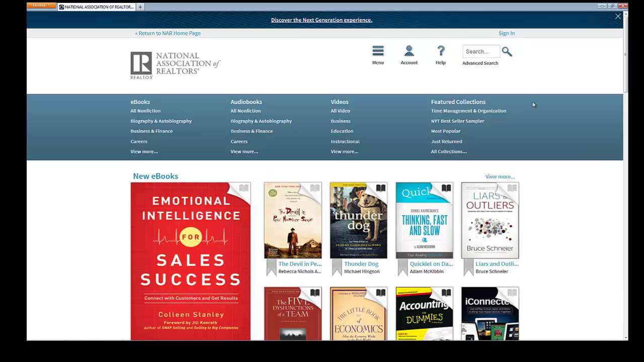Open All Collections link
This screenshot has width=644, height=362.
click(449, 151)
